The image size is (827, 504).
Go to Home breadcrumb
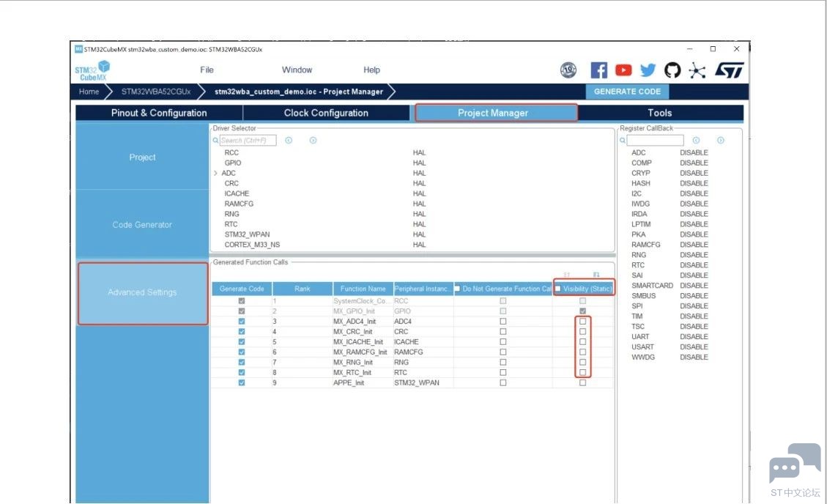89,92
